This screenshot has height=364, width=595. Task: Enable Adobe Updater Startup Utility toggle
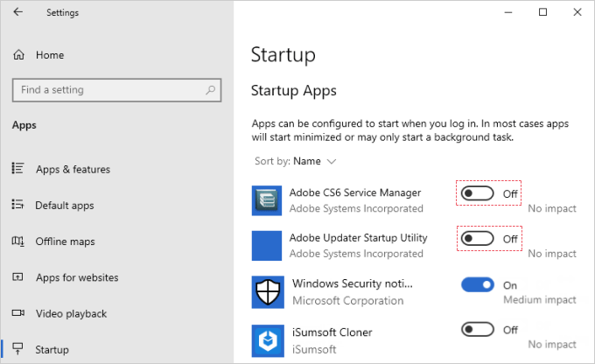click(478, 239)
